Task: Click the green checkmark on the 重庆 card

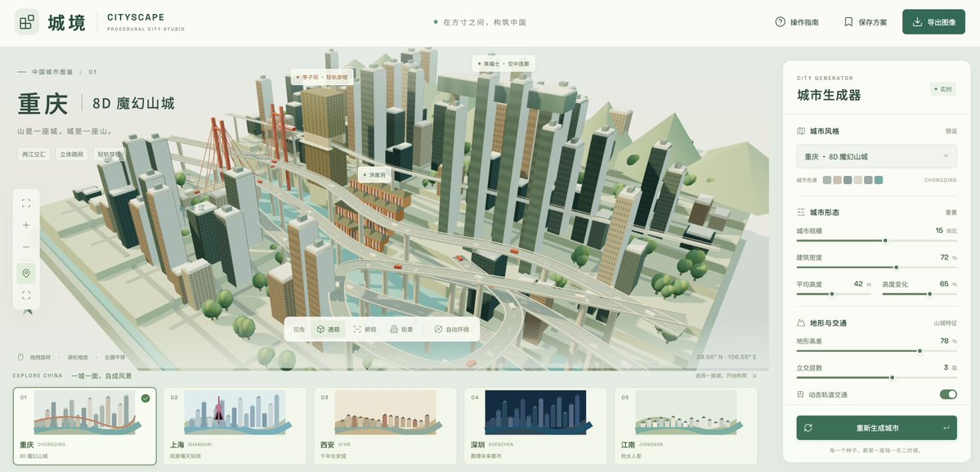Action: pos(145,398)
